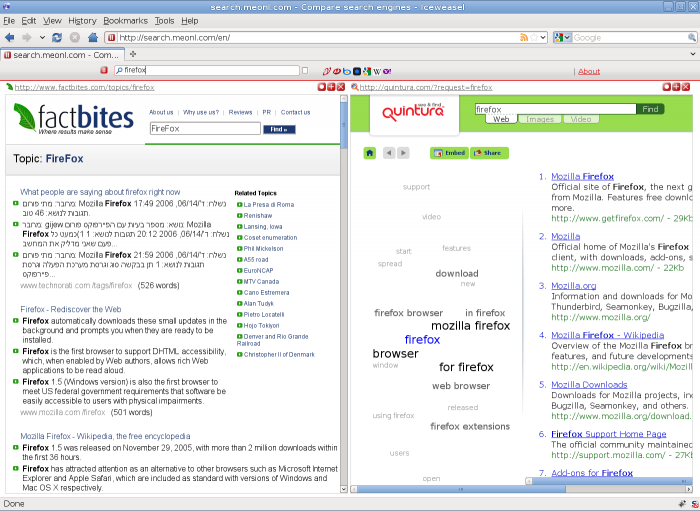The width and height of the screenshot is (700, 511).
Task: Select the Bing search engine icon
Action: click(x=346, y=71)
